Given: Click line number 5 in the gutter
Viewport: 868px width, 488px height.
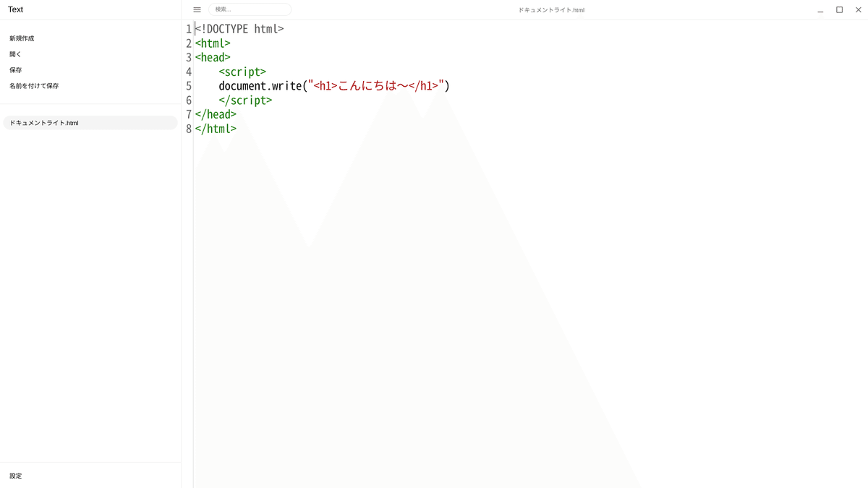Looking at the screenshot, I should [x=189, y=86].
